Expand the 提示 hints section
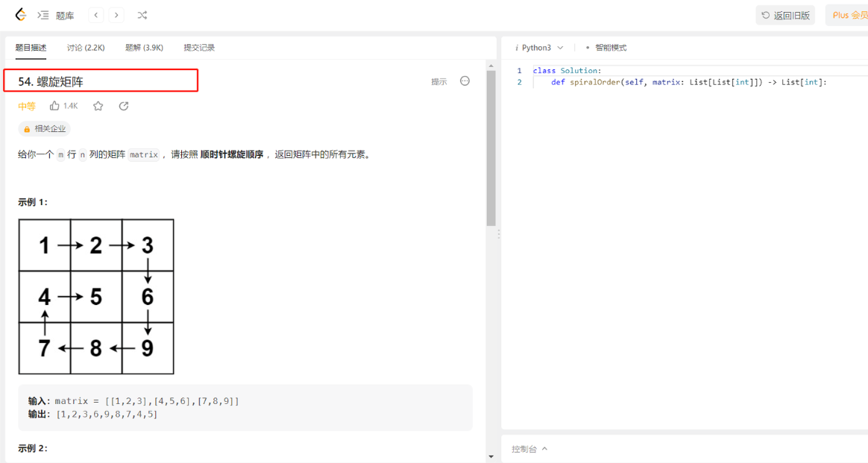 (x=438, y=82)
